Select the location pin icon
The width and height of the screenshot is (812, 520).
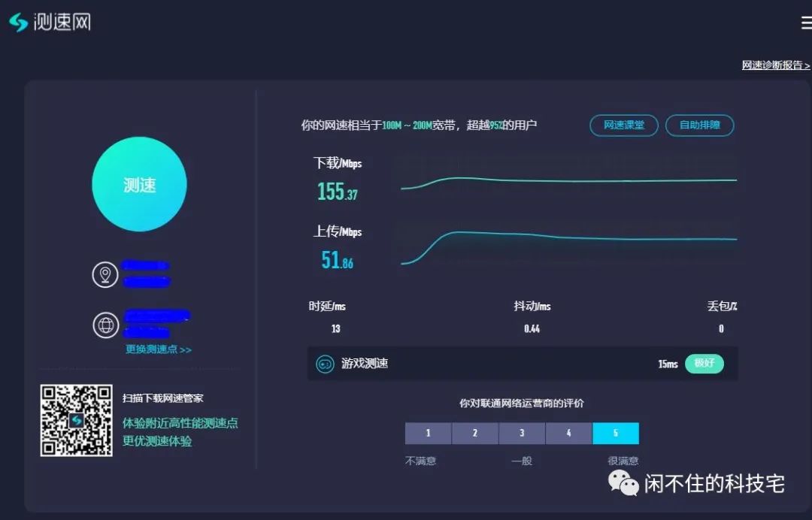[x=105, y=274]
